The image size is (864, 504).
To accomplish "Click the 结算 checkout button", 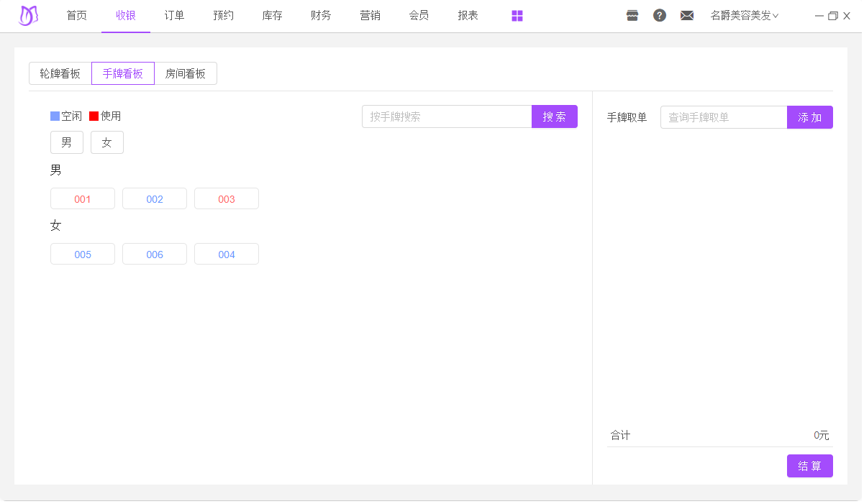I will [x=809, y=466].
